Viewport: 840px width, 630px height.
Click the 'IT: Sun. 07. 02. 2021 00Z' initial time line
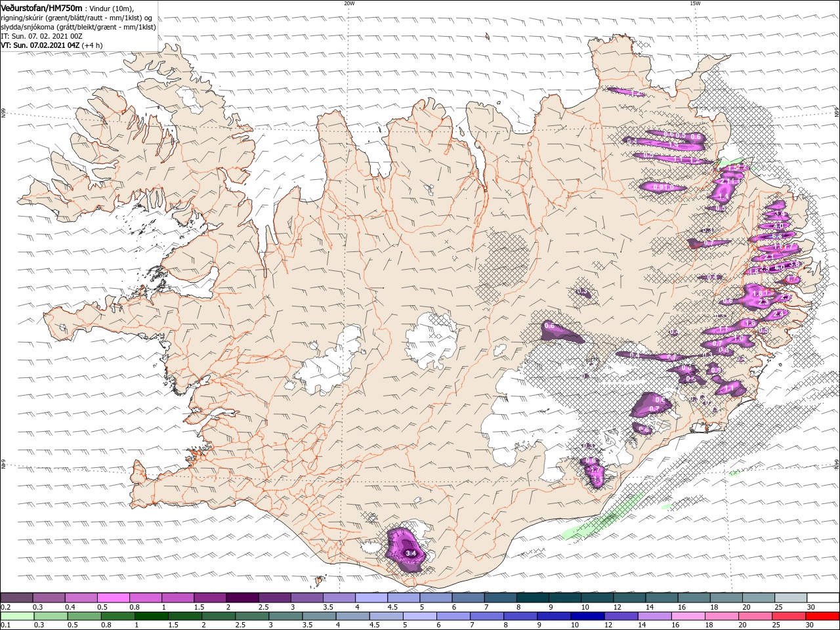pos(41,36)
